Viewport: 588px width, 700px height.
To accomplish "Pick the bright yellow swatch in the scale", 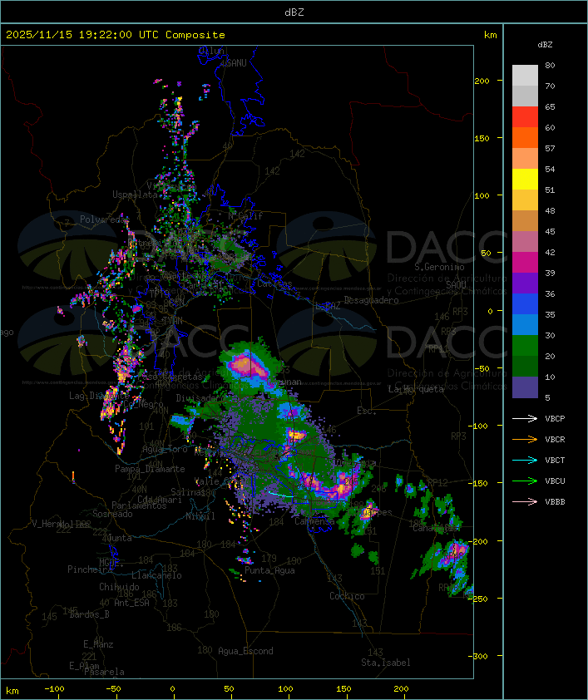I will [525, 179].
